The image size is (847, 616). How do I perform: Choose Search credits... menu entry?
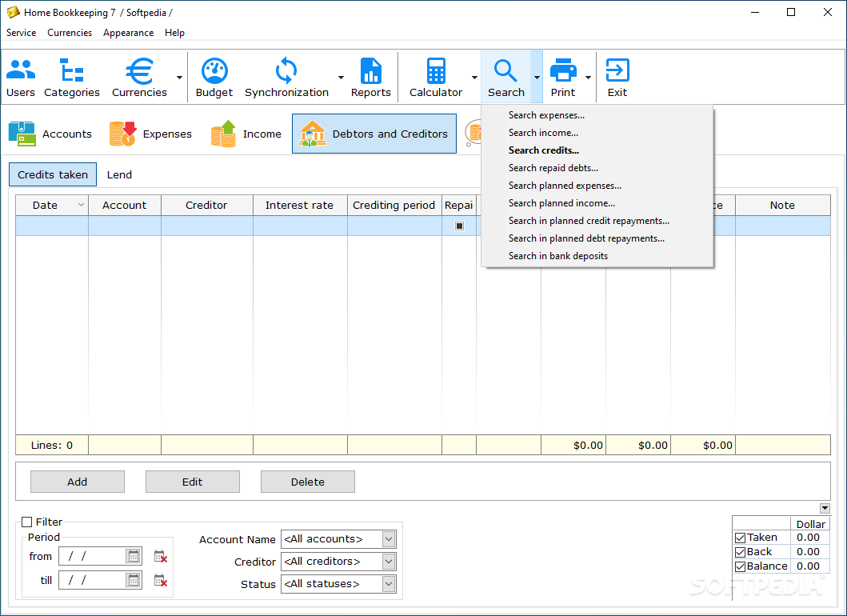[x=597, y=150]
